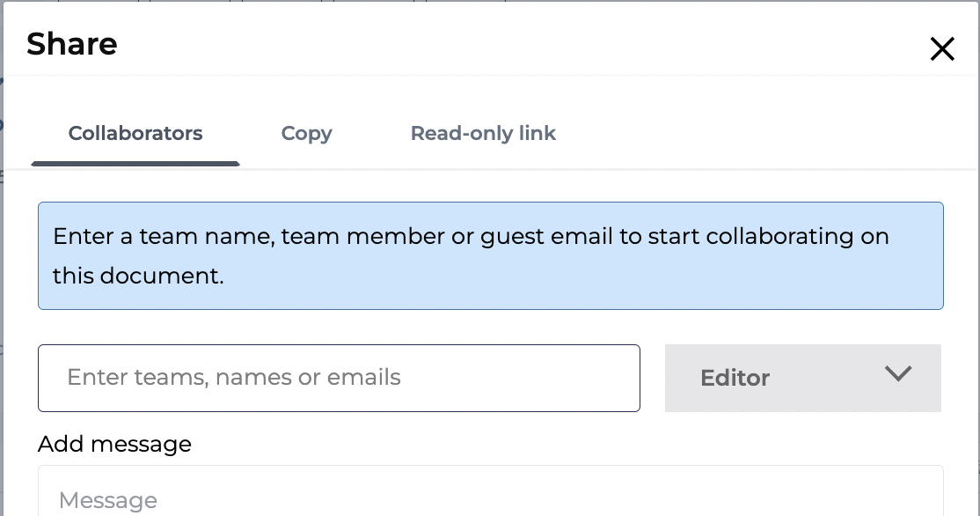Click the down arrow on the role picker

[898, 374]
